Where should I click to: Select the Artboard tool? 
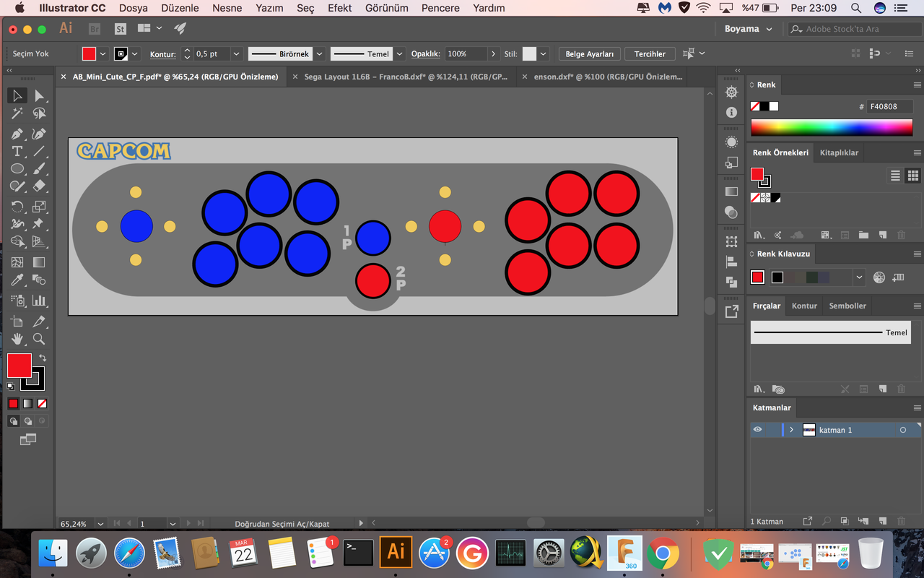[17, 321]
